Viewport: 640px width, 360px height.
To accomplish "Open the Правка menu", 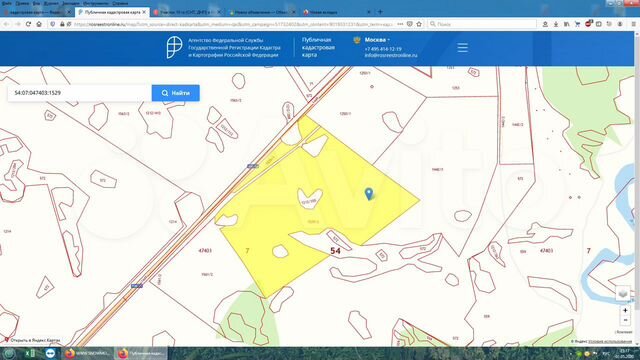I will [22, 3].
